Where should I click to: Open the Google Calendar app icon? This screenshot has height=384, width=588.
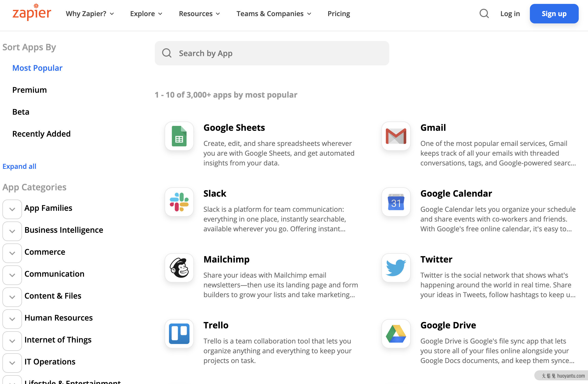click(x=396, y=202)
